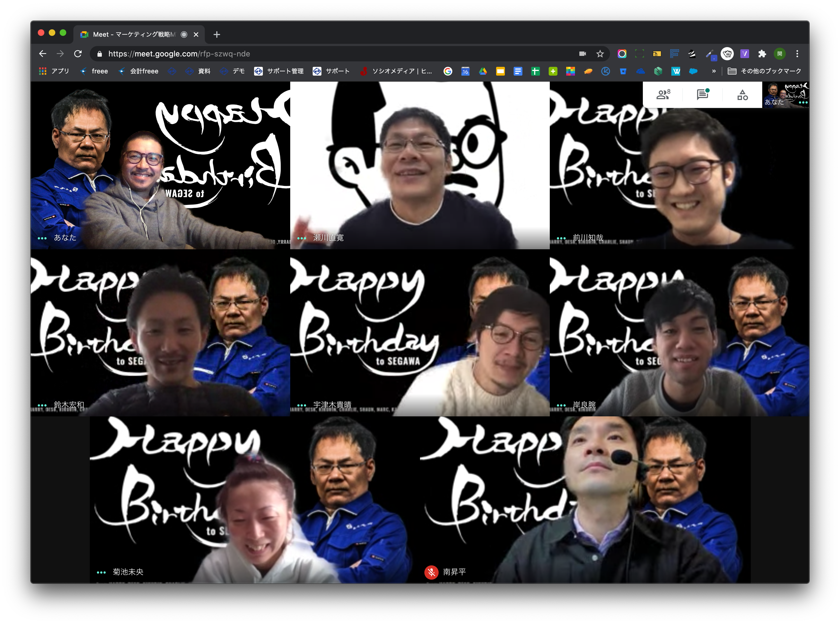Image resolution: width=840 pixels, height=624 pixels.
Task: Open the Activities shapes icon
Action: coord(743,95)
